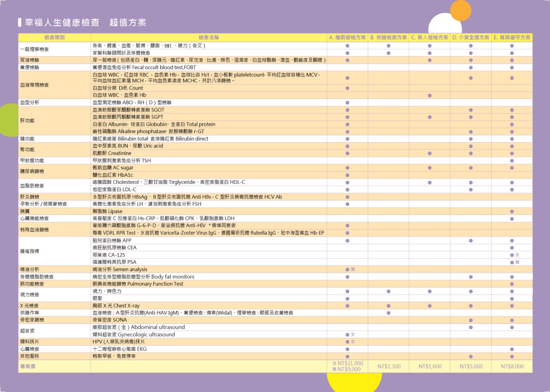Click the NT$1,600 price cell
The height and width of the screenshot is (392, 550).
(430, 367)
